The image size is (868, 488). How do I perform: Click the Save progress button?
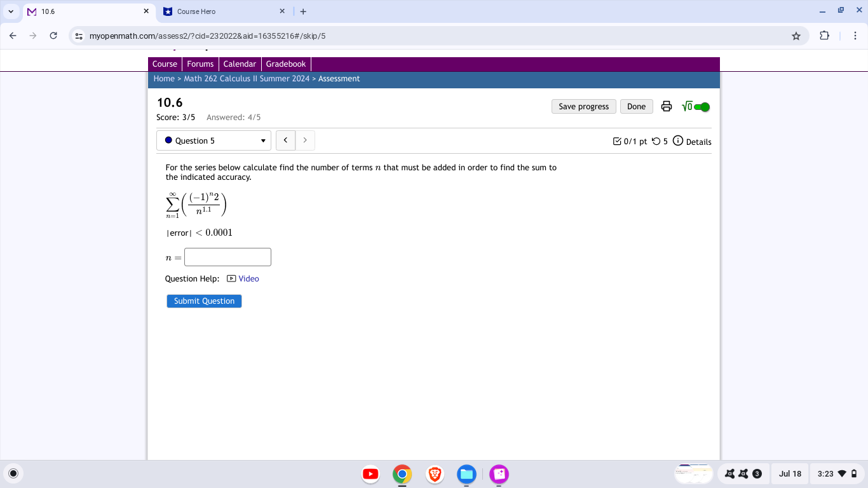pyautogui.click(x=583, y=106)
